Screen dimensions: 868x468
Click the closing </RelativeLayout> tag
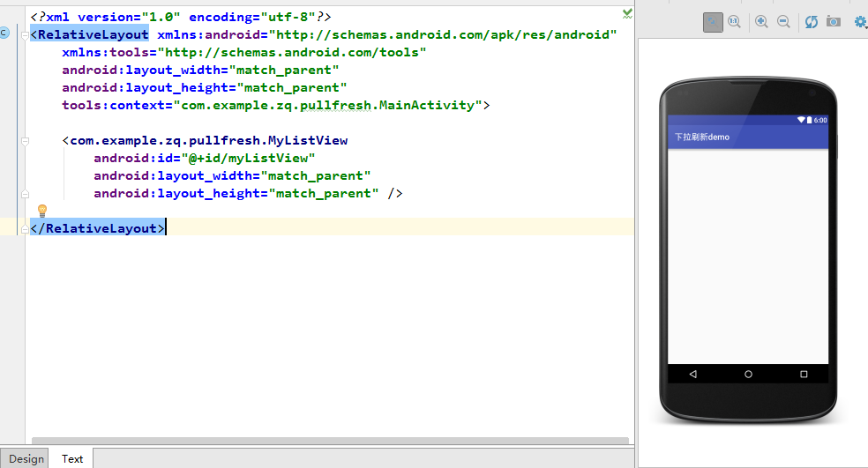[x=97, y=228]
